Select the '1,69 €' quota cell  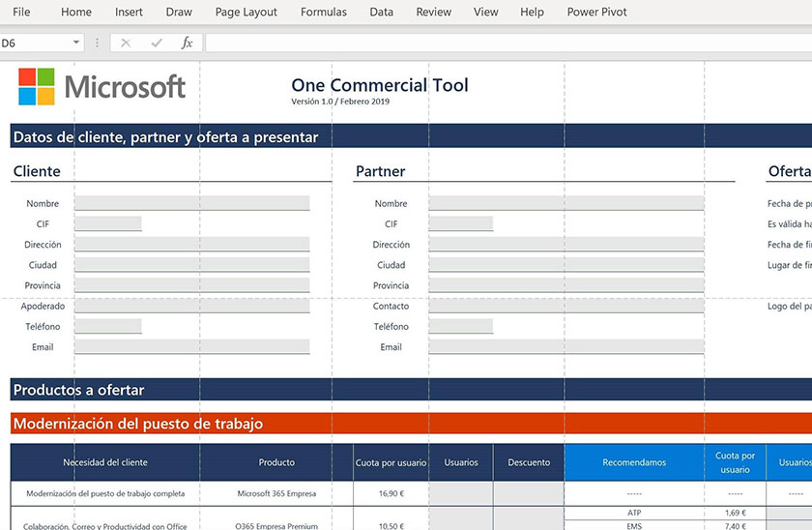pos(735,513)
